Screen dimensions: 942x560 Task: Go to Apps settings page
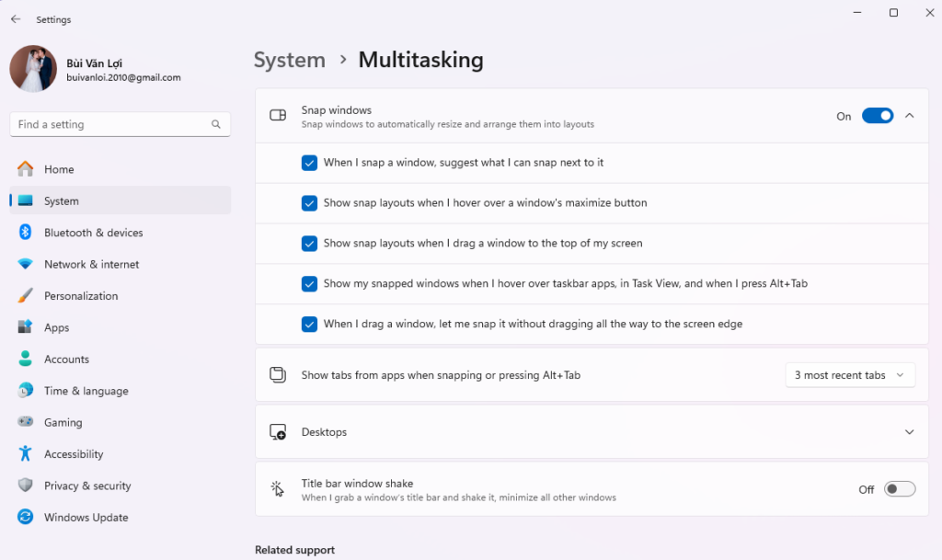tap(57, 327)
